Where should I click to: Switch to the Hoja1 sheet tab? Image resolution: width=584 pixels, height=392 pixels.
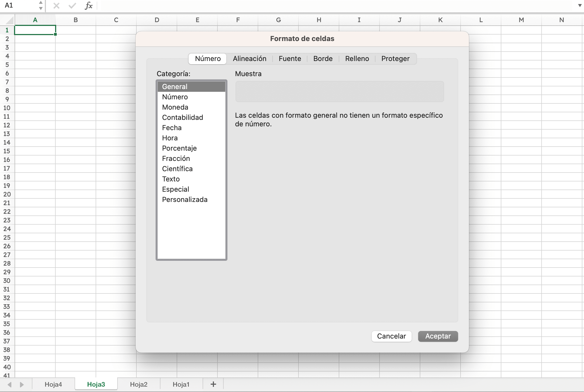[181, 384]
